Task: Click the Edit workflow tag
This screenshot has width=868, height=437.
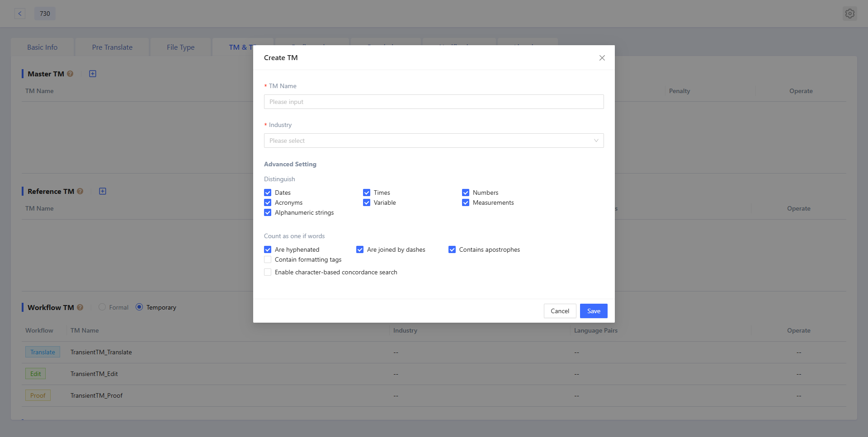Action: tap(35, 374)
